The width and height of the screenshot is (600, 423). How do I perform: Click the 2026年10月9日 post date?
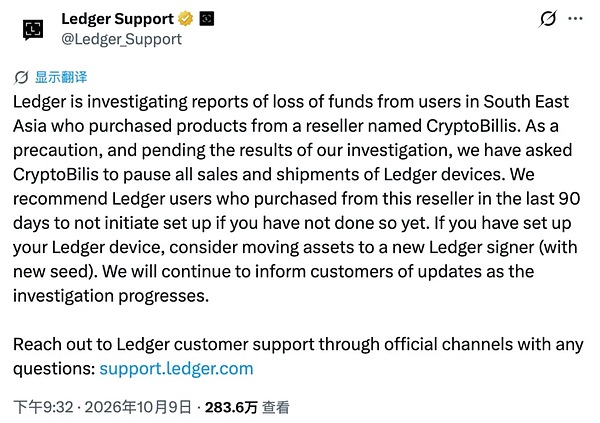[x=137, y=407]
